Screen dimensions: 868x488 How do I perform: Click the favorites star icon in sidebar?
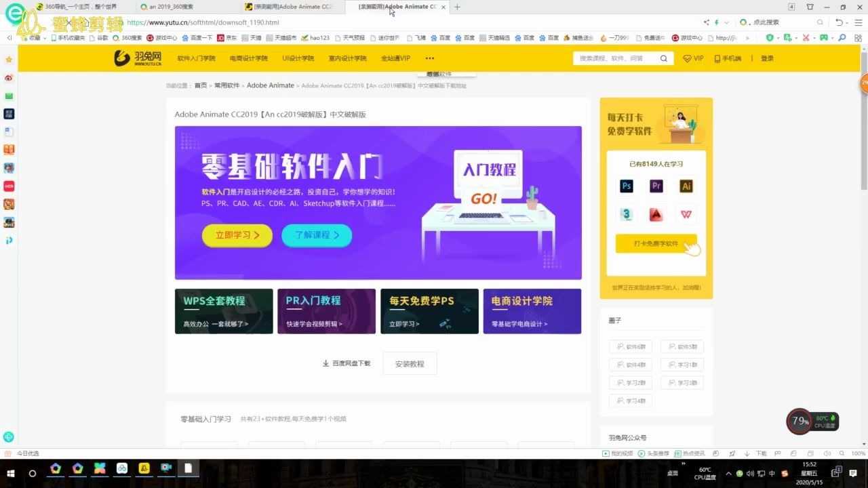coord(9,60)
